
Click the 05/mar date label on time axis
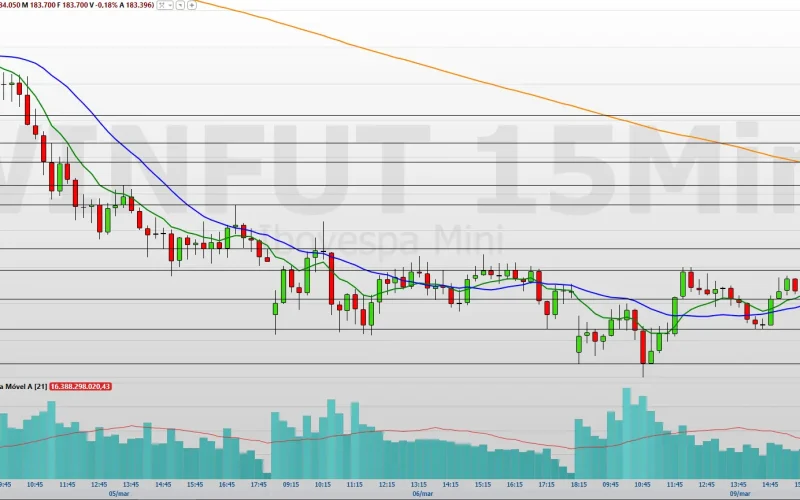(x=118, y=493)
